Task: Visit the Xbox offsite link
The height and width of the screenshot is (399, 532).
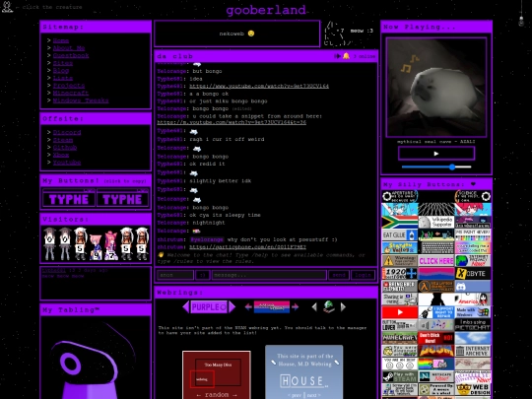Action: [x=61, y=155]
